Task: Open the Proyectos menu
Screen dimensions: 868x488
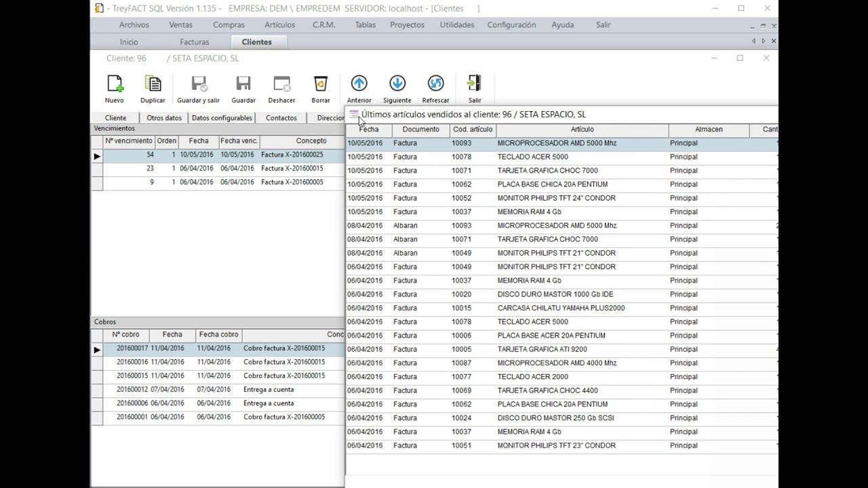Action: click(x=407, y=25)
